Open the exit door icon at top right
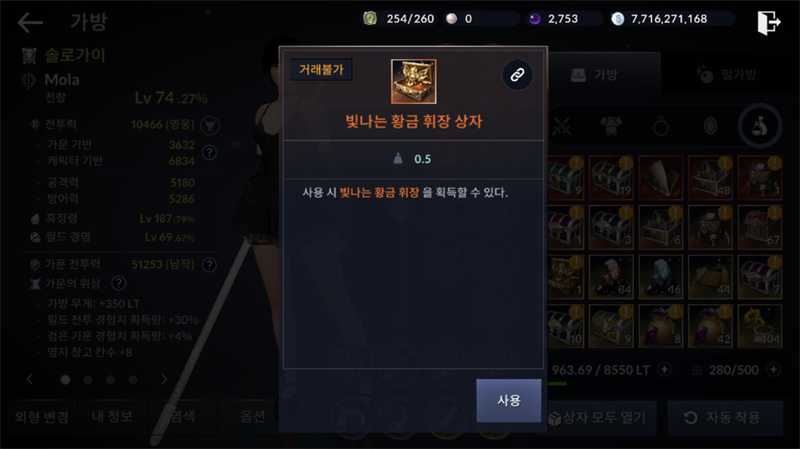This screenshot has height=449, width=800. click(x=768, y=22)
